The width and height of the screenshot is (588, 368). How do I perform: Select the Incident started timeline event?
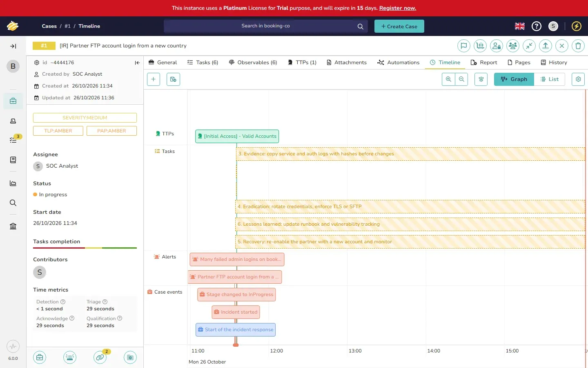236,312
